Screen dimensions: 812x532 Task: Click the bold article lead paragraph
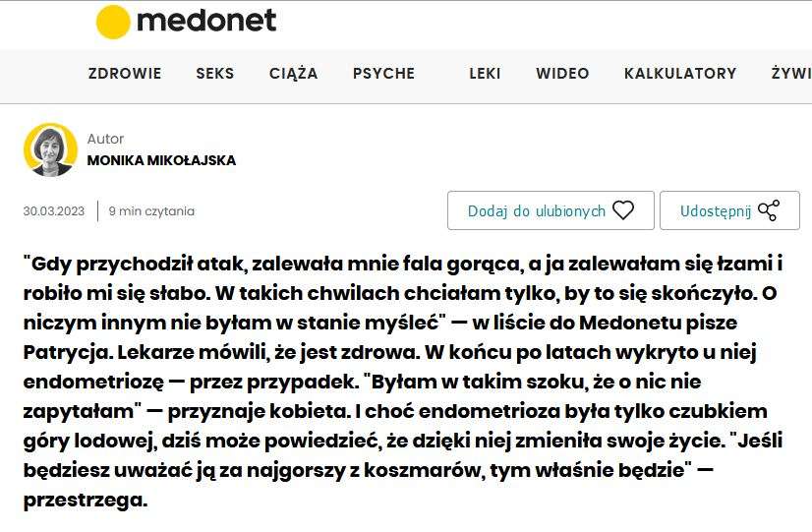403,382
